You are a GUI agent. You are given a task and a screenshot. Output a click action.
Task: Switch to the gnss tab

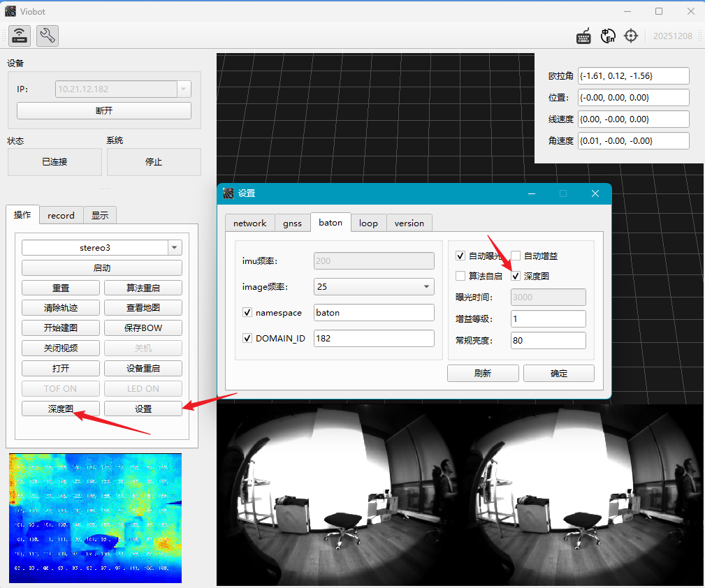292,223
